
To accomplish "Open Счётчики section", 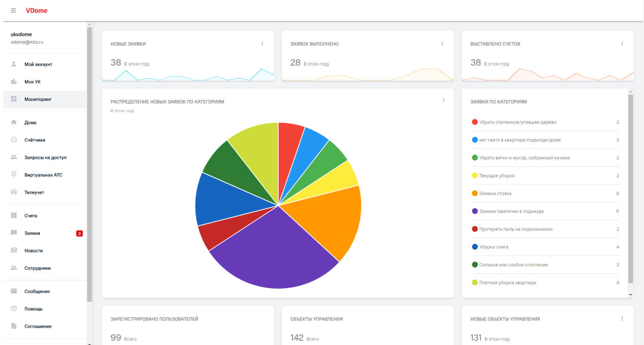I will click(x=45, y=140).
